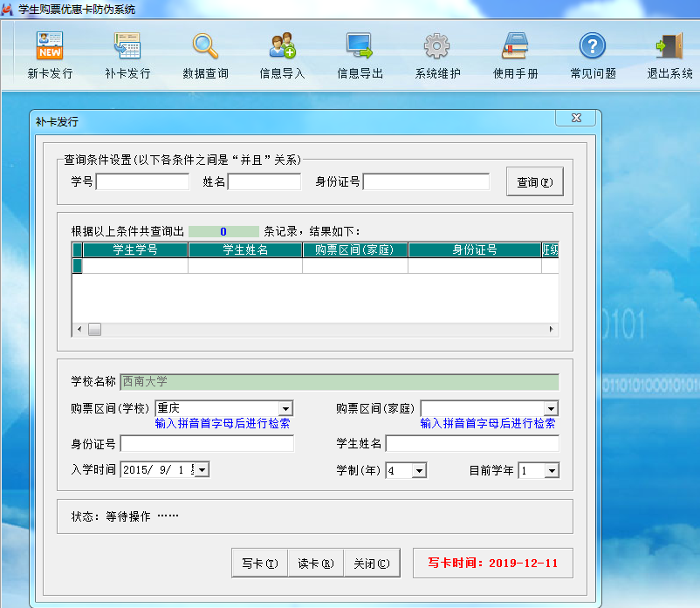Open 常见问题 help icon
This screenshot has width=700, height=608.
593,46
